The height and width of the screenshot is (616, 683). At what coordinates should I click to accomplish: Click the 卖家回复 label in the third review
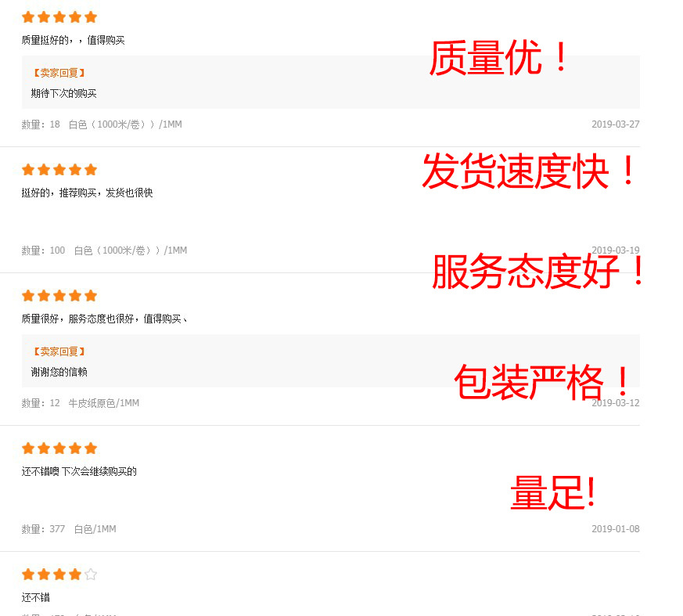click(59, 351)
